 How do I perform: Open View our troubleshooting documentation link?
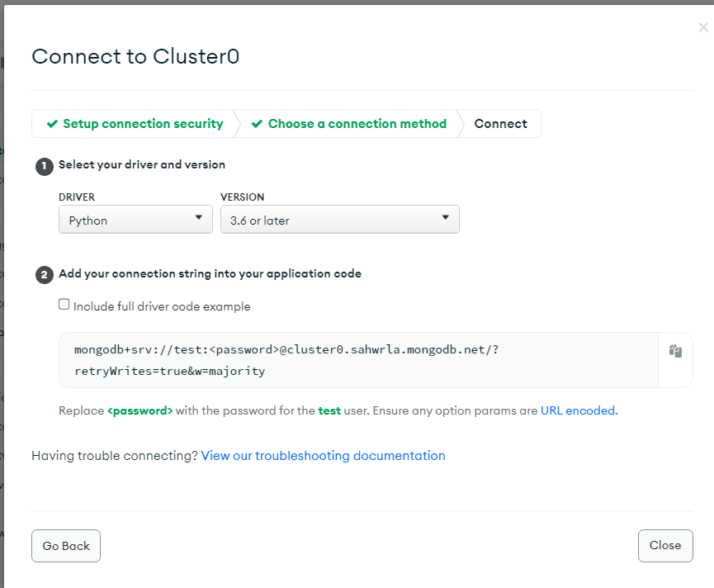coord(323,456)
